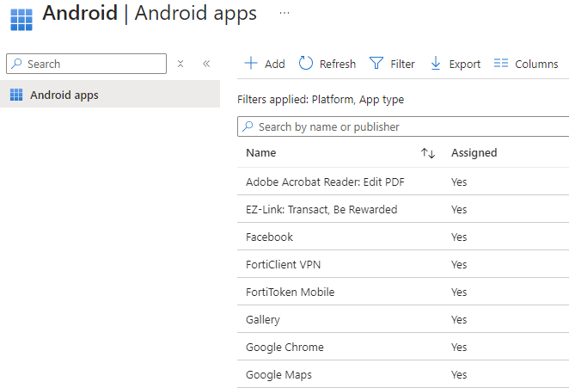This screenshot has height=388, width=569.
Task: Open the Filter funnel option
Action: (x=392, y=64)
